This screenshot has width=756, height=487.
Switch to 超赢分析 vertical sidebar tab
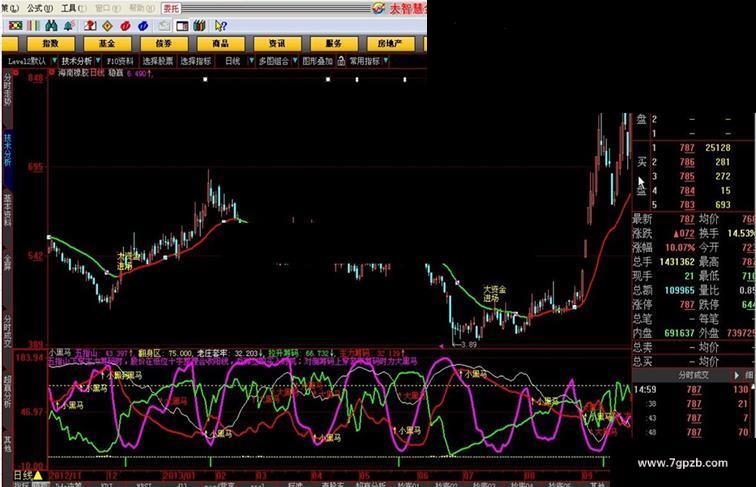pos(7,390)
